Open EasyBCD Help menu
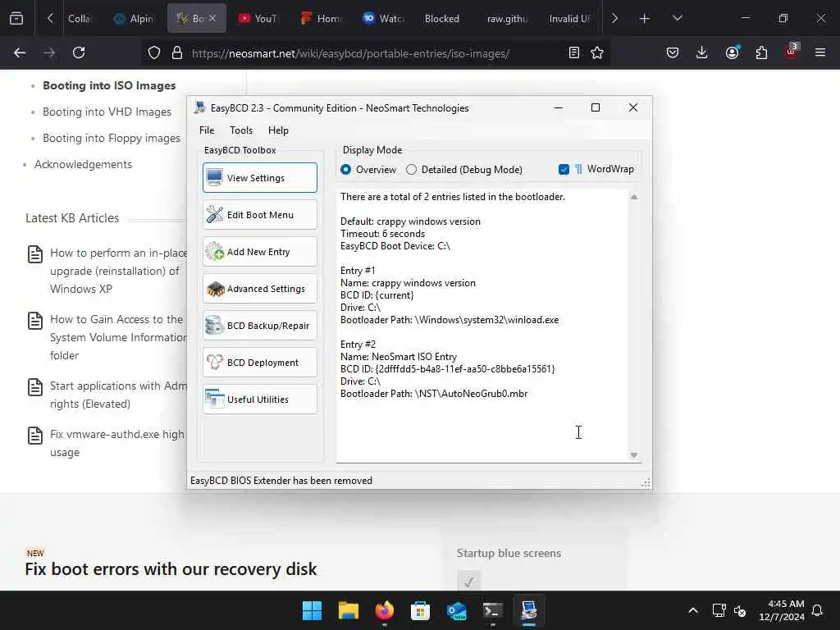Screen dimensions: 840x630 (278, 130)
